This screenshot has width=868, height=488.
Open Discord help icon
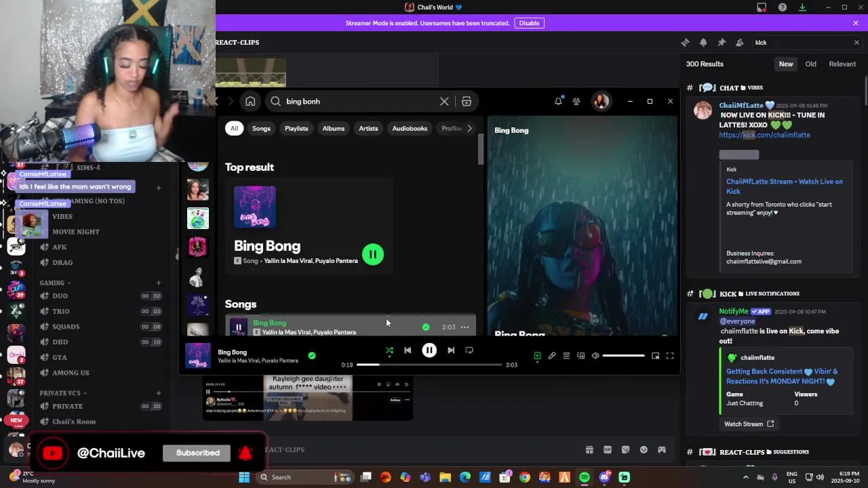click(x=783, y=7)
